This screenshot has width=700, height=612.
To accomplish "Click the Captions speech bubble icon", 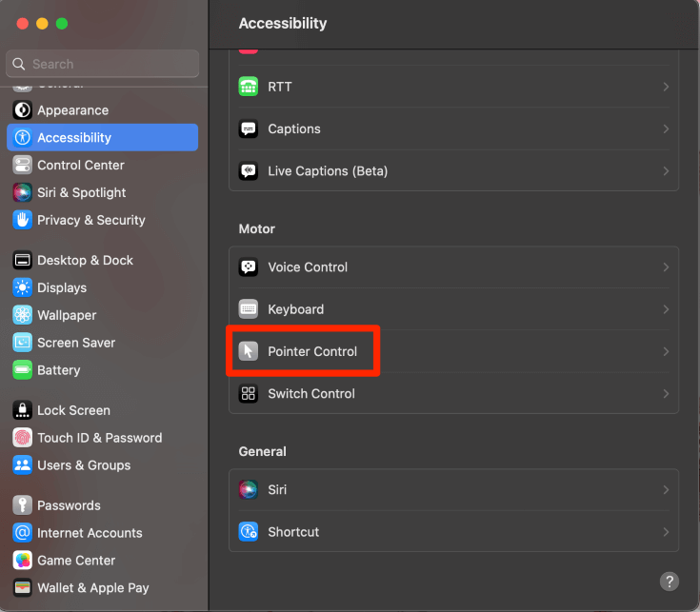I will (249, 128).
